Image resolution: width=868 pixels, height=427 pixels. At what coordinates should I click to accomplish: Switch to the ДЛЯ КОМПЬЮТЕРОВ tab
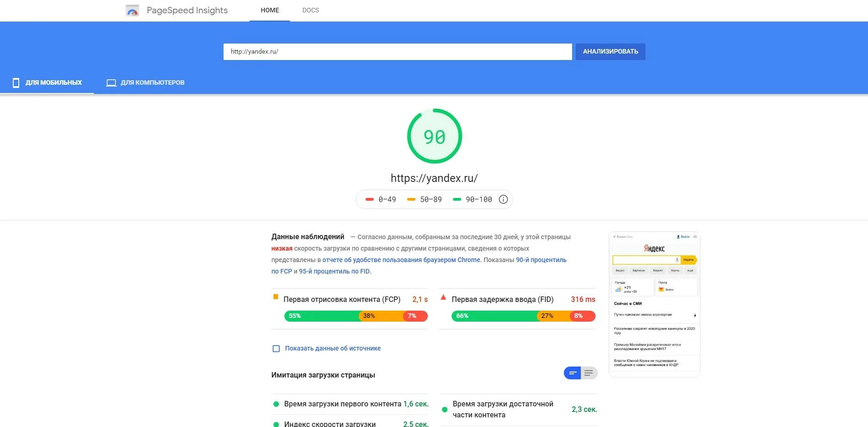[x=145, y=83]
